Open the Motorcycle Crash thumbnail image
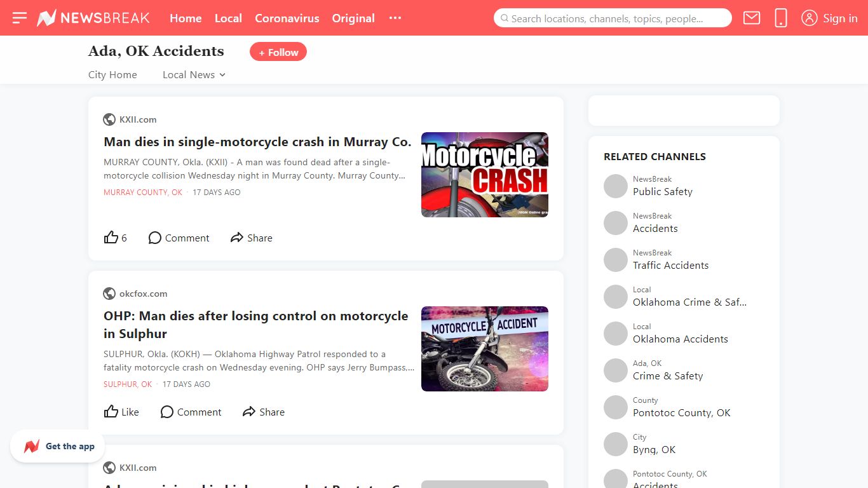The image size is (868, 488). (485, 175)
